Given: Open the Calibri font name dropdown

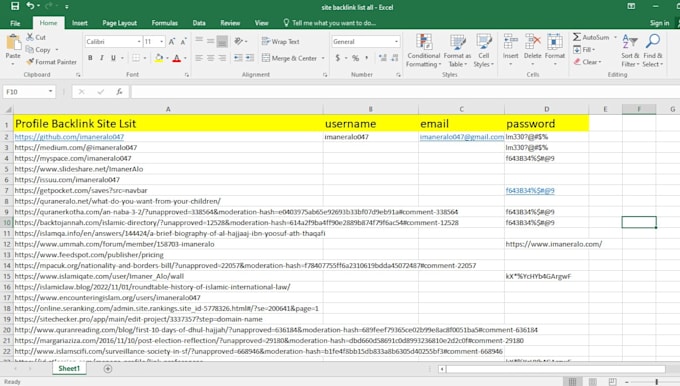Looking at the screenshot, I should [x=139, y=42].
